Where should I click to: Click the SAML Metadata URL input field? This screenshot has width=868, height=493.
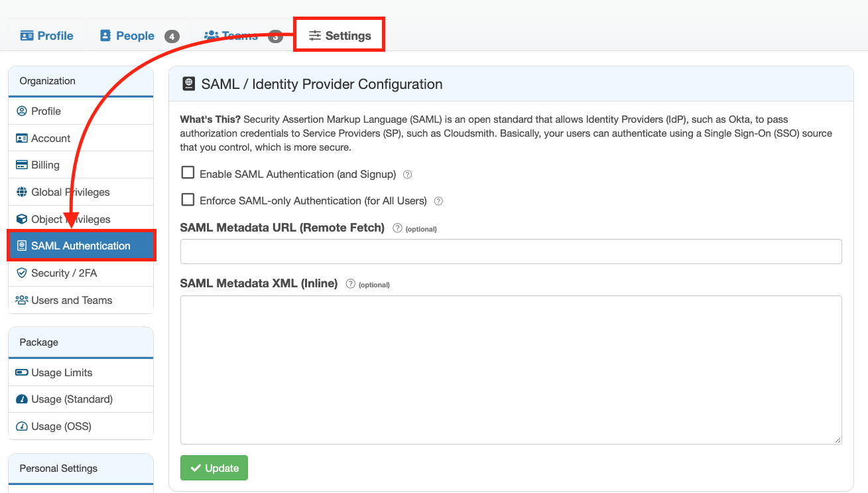point(511,251)
